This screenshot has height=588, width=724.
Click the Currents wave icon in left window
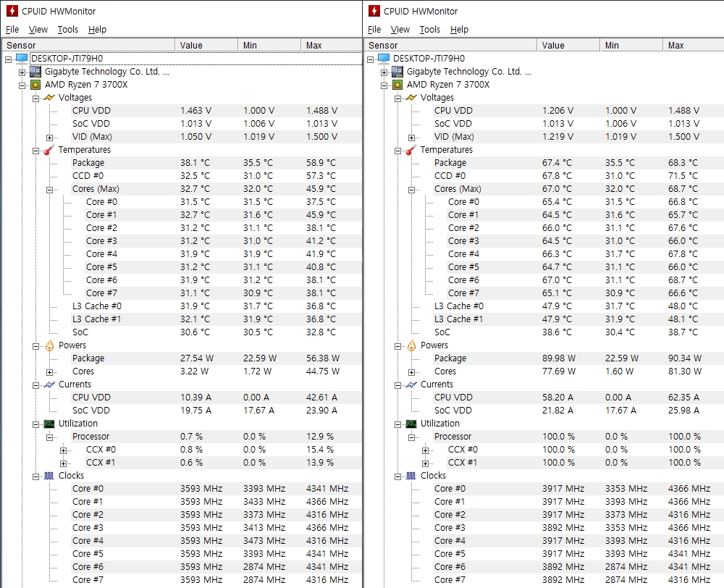click(x=49, y=385)
